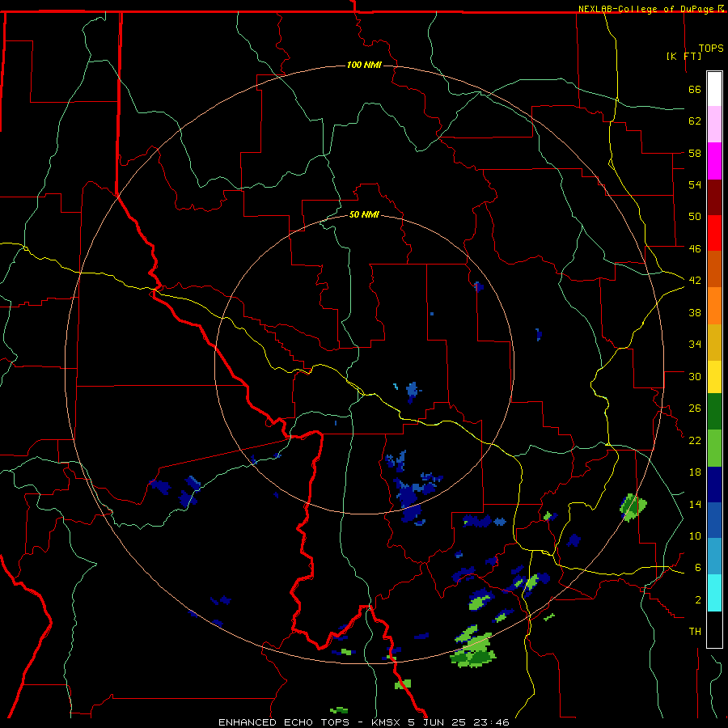The height and width of the screenshot is (728, 728).
Task: Click the green echo on the eastern 100 NMI ring
Action: pyautogui.click(x=633, y=507)
